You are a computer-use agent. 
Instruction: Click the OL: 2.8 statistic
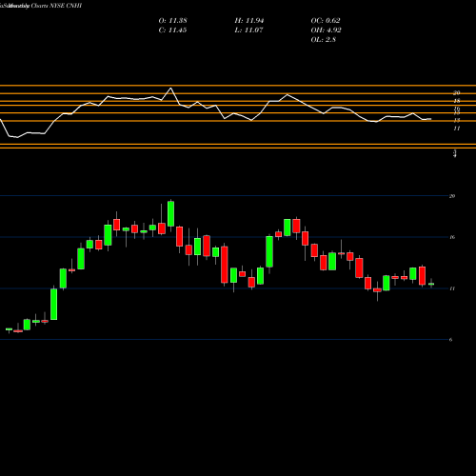324,40
